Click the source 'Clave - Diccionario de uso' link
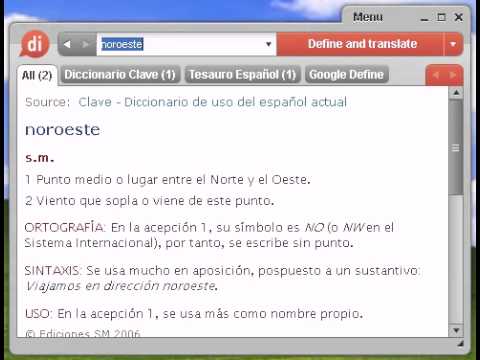The height and width of the screenshot is (360, 480). (x=213, y=102)
